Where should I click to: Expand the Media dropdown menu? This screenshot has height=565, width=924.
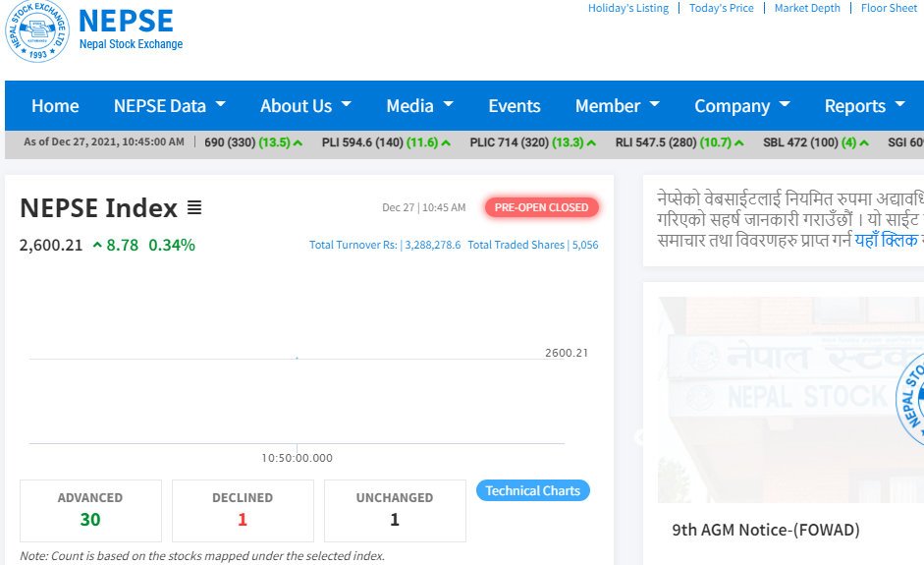tap(419, 106)
